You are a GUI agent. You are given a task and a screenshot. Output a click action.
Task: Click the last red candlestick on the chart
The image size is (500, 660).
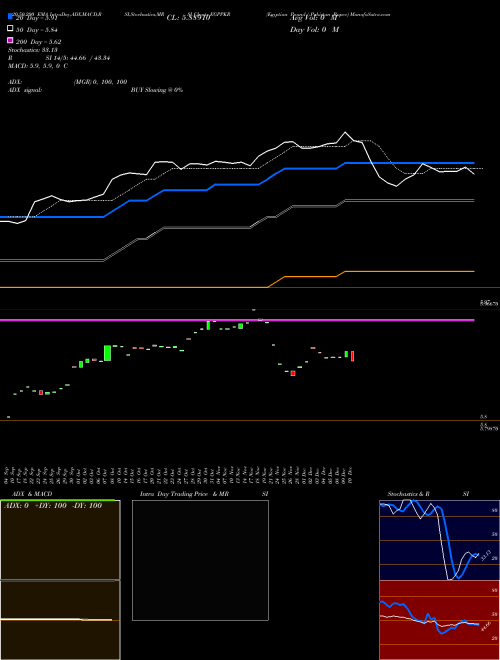click(352, 356)
